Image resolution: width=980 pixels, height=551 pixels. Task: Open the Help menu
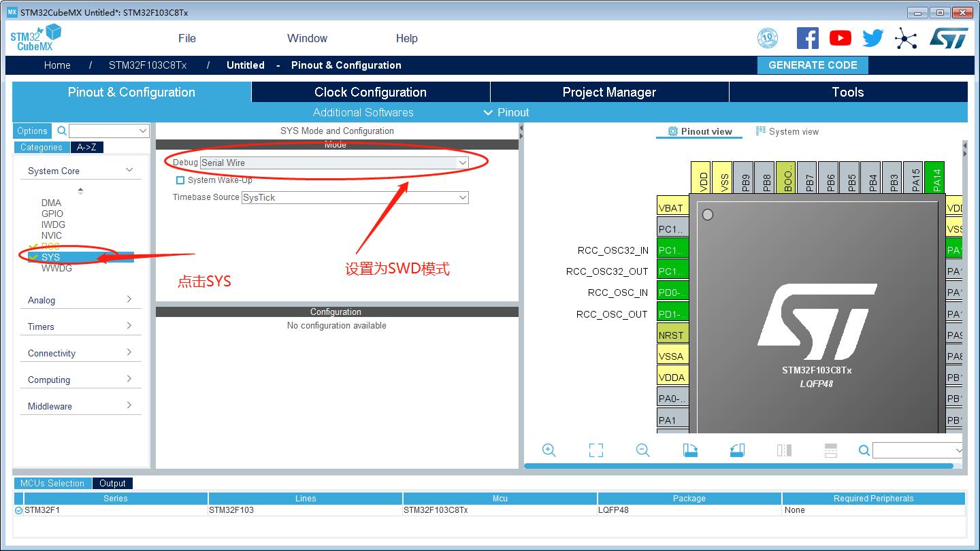(x=406, y=38)
